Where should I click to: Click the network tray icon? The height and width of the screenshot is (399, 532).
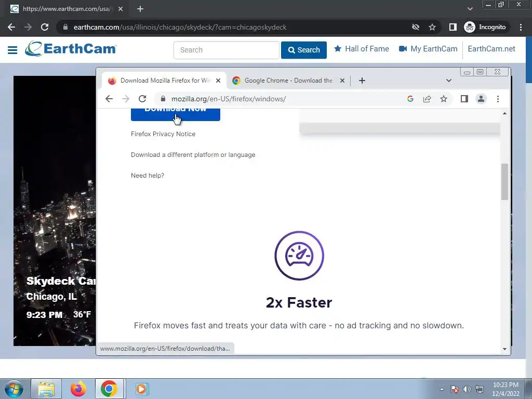click(x=480, y=389)
